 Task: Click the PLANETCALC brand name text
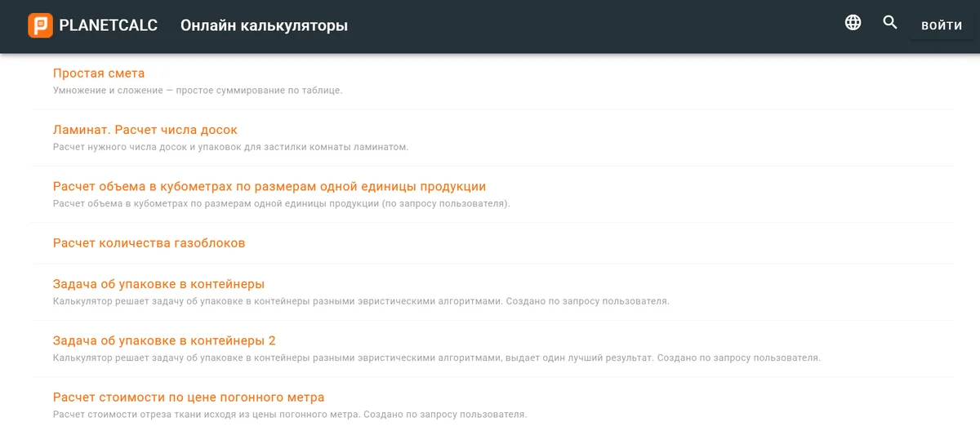coord(108,26)
